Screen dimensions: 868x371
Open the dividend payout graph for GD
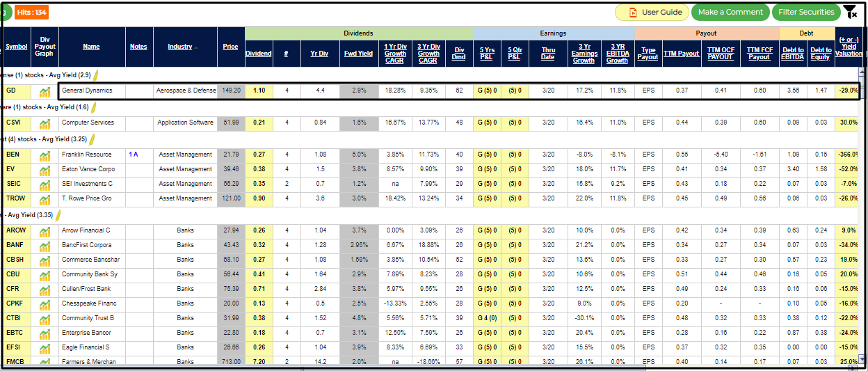pos(45,90)
